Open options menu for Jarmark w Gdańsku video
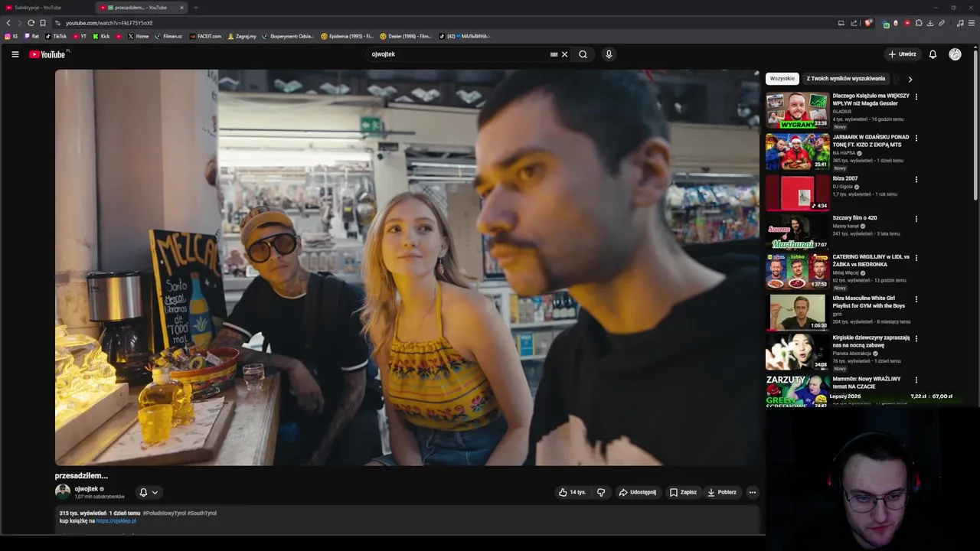Viewport: 980px width, 551px height. (916, 139)
